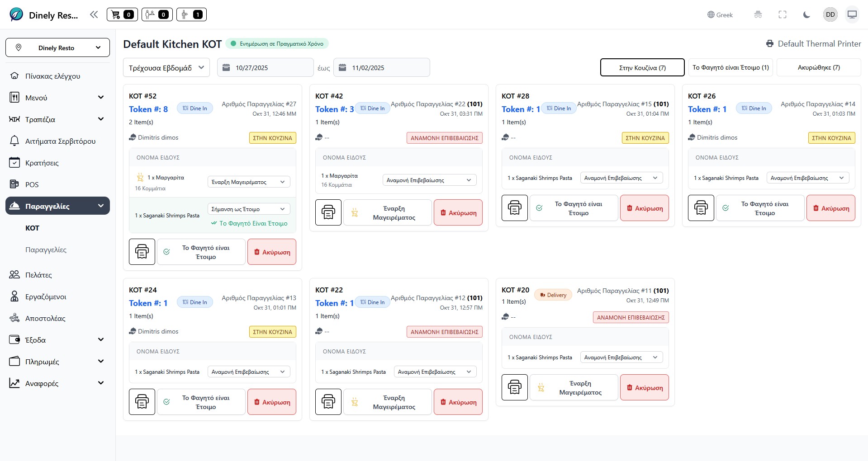Screen dimensions: 868x461
Task: Open the POS sidebar item
Action: click(32, 184)
